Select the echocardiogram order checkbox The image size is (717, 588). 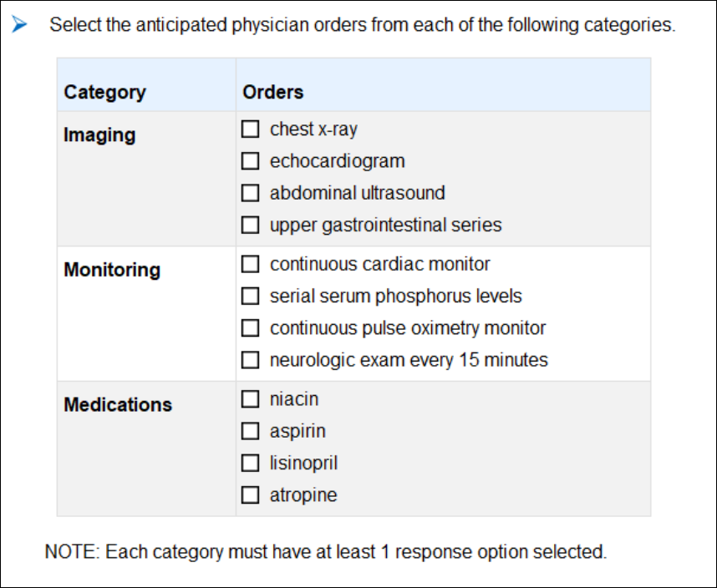click(250, 161)
